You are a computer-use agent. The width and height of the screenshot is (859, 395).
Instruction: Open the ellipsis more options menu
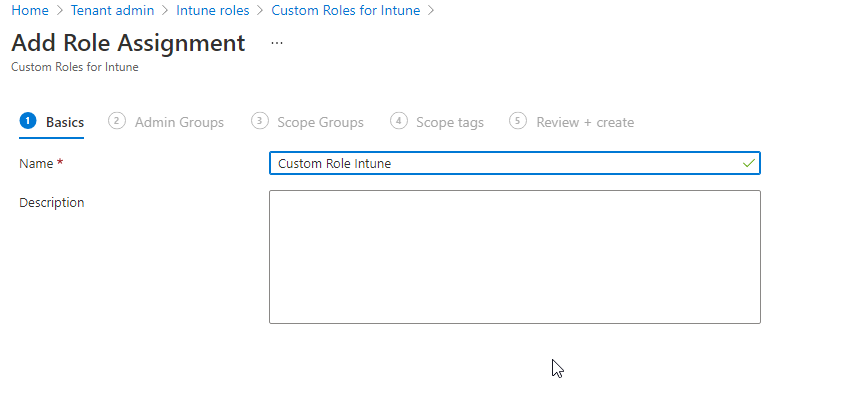(x=277, y=43)
